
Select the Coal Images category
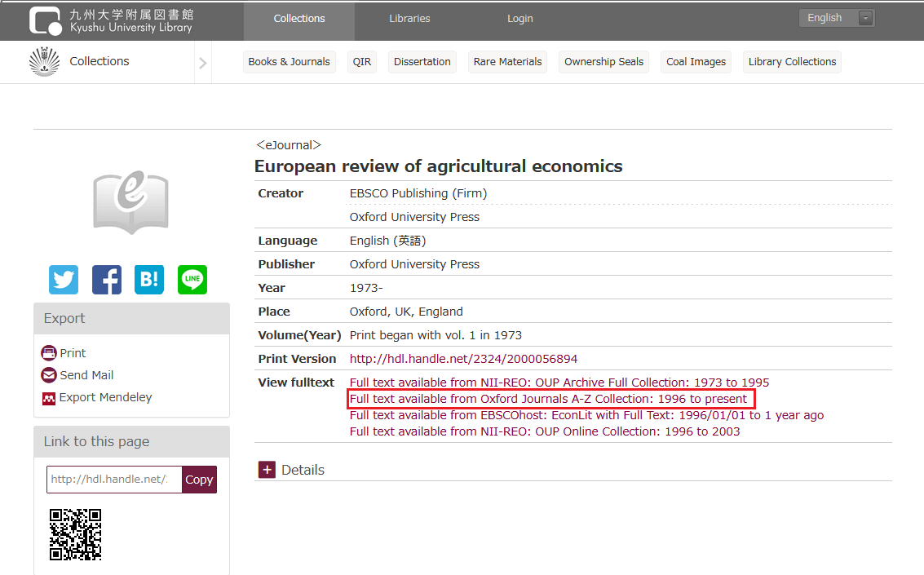coord(696,62)
